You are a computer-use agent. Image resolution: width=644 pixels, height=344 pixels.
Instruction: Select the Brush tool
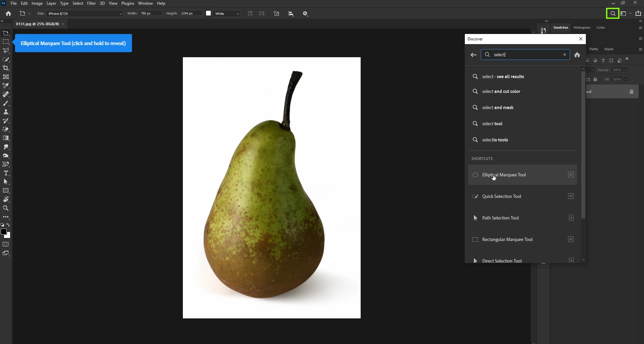point(6,103)
